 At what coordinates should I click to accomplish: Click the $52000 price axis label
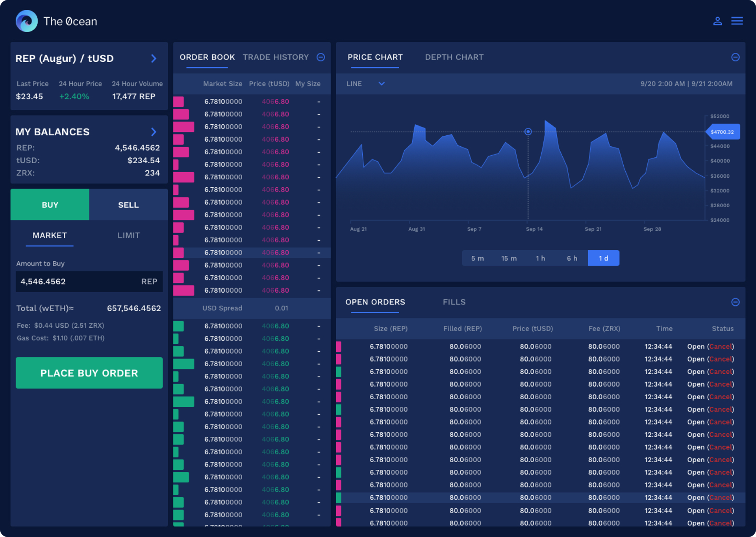[720, 116]
